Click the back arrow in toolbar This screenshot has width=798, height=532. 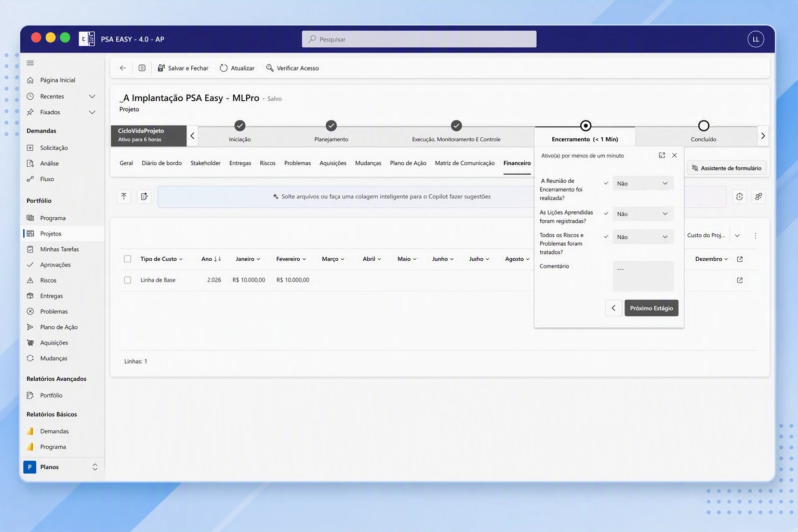(123, 68)
